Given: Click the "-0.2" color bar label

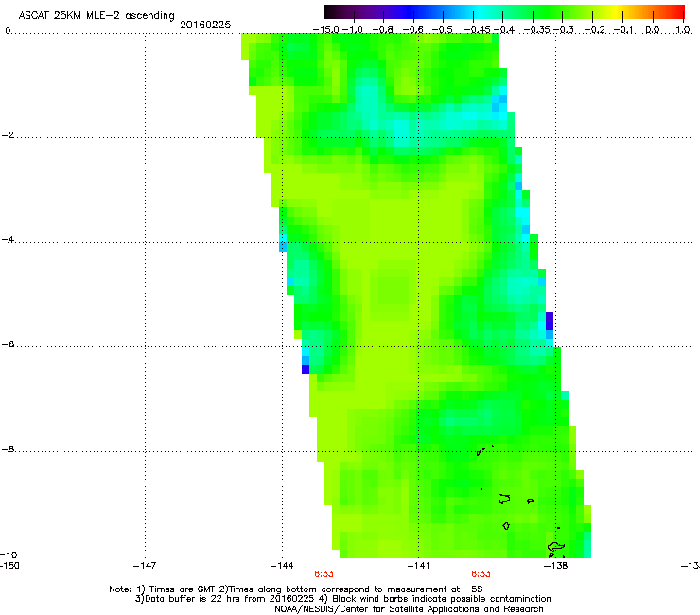Looking at the screenshot, I should pyautogui.click(x=595, y=30).
